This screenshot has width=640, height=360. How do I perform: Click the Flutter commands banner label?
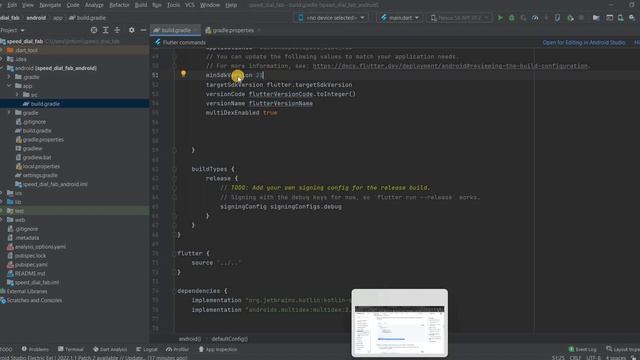point(184,42)
